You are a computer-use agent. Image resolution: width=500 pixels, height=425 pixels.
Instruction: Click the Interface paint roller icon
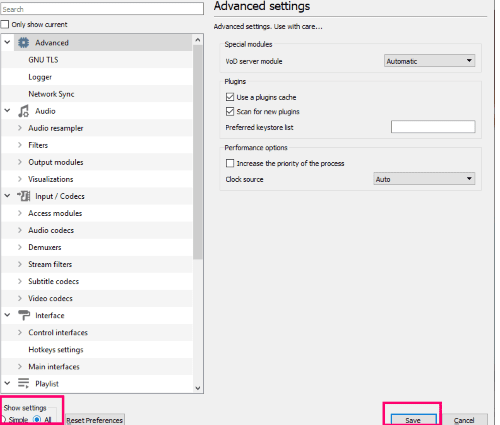(24, 315)
